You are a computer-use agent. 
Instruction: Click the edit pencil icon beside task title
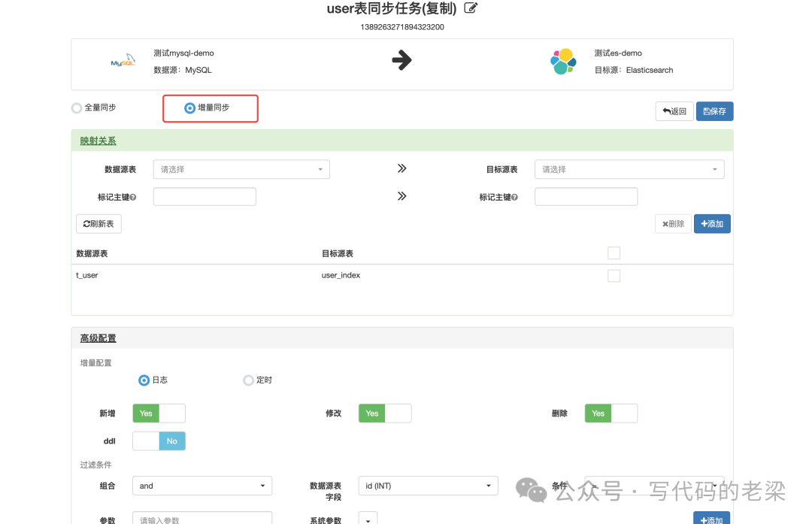471,8
